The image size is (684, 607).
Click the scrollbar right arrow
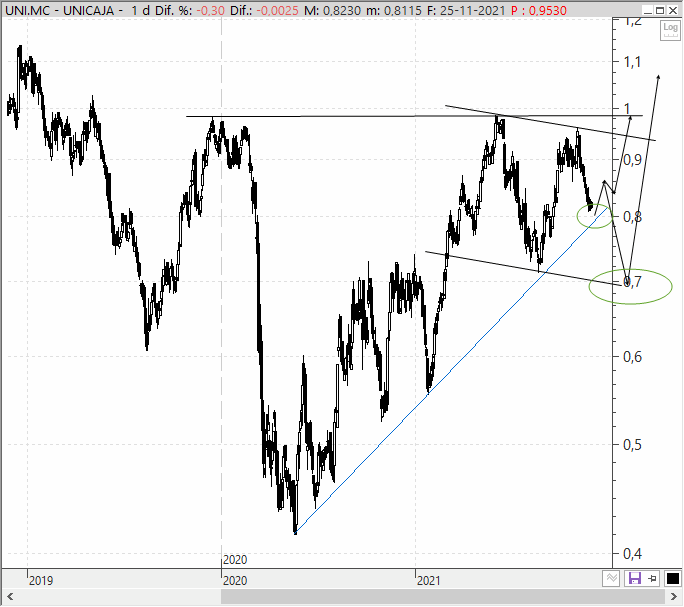pyautogui.click(x=674, y=597)
